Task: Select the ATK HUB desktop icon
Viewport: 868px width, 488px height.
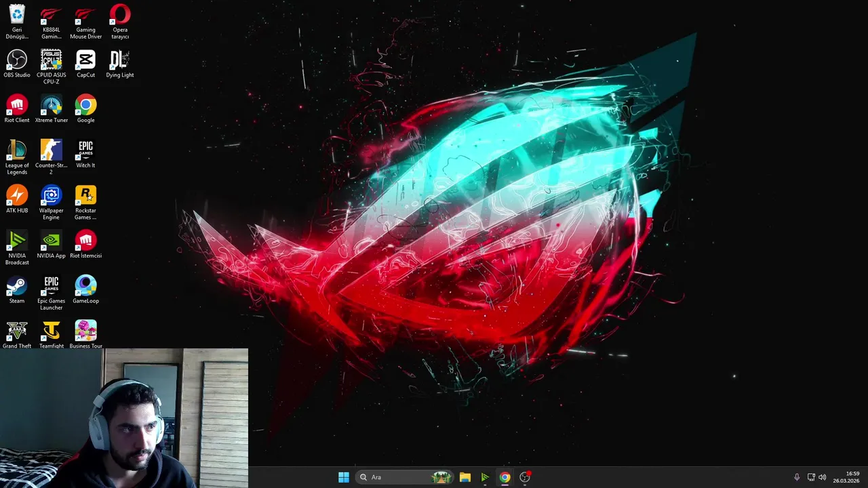Action: pos(17,199)
